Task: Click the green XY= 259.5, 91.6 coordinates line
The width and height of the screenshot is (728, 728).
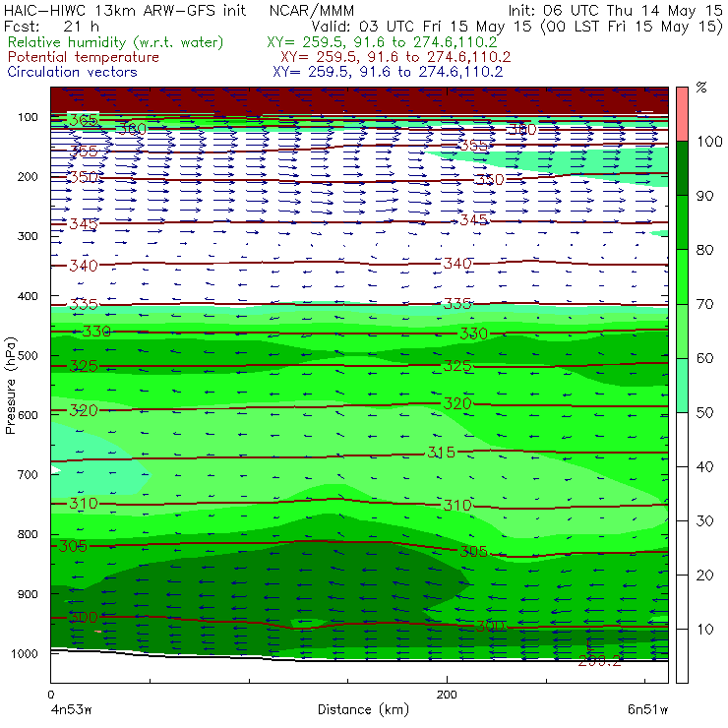Action: pos(382,42)
